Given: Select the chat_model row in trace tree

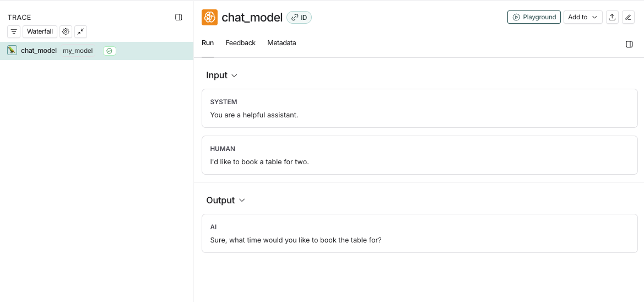Looking at the screenshot, I should tap(39, 51).
